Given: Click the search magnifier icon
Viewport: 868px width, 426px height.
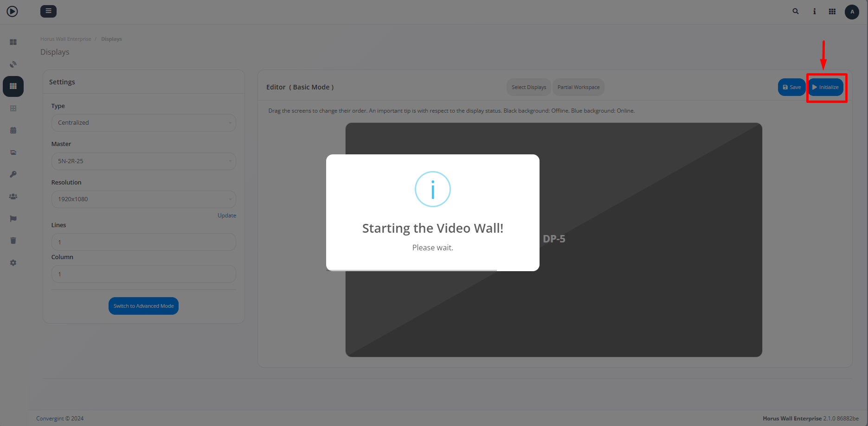Looking at the screenshot, I should point(796,12).
